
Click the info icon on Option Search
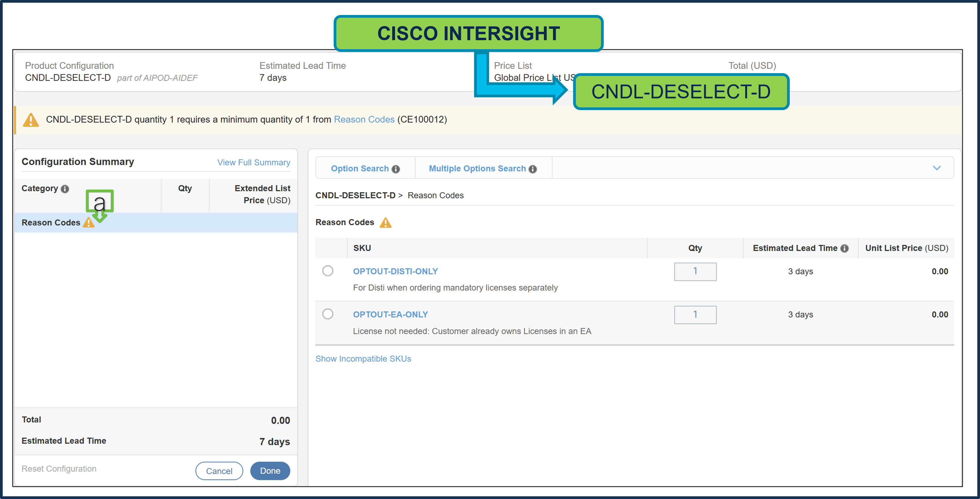coord(396,169)
